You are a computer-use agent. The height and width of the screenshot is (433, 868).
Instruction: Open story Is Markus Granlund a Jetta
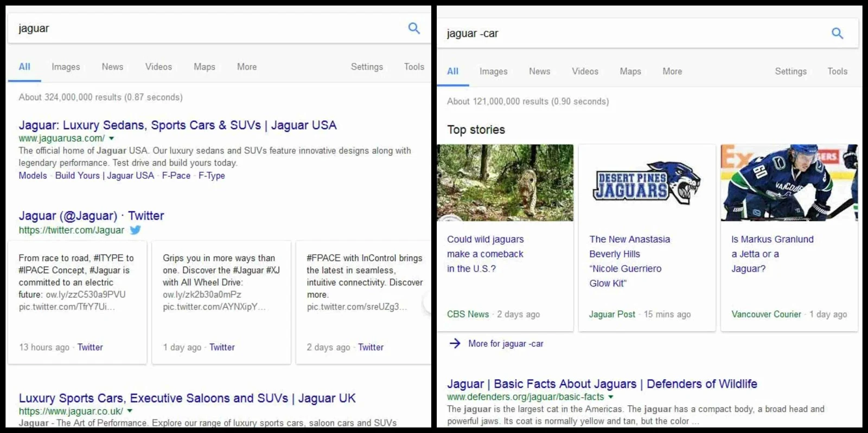click(x=773, y=254)
